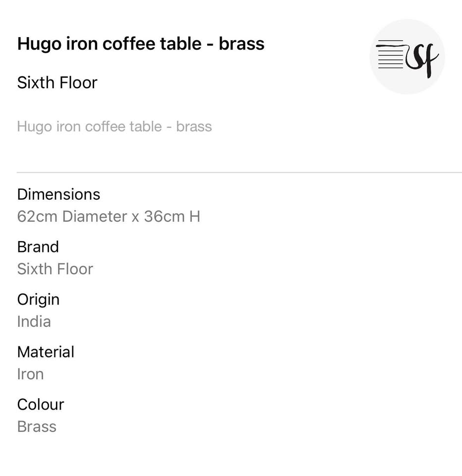Image resolution: width=462 pixels, height=476 pixels.
Task: Click the horizontal divider line
Action: coord(239,173)
